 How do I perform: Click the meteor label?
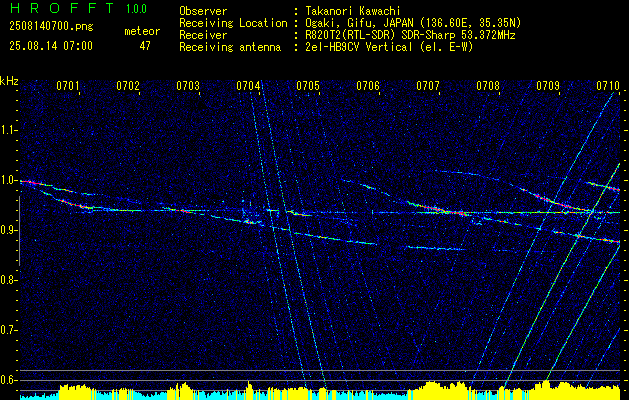[142, 31]
